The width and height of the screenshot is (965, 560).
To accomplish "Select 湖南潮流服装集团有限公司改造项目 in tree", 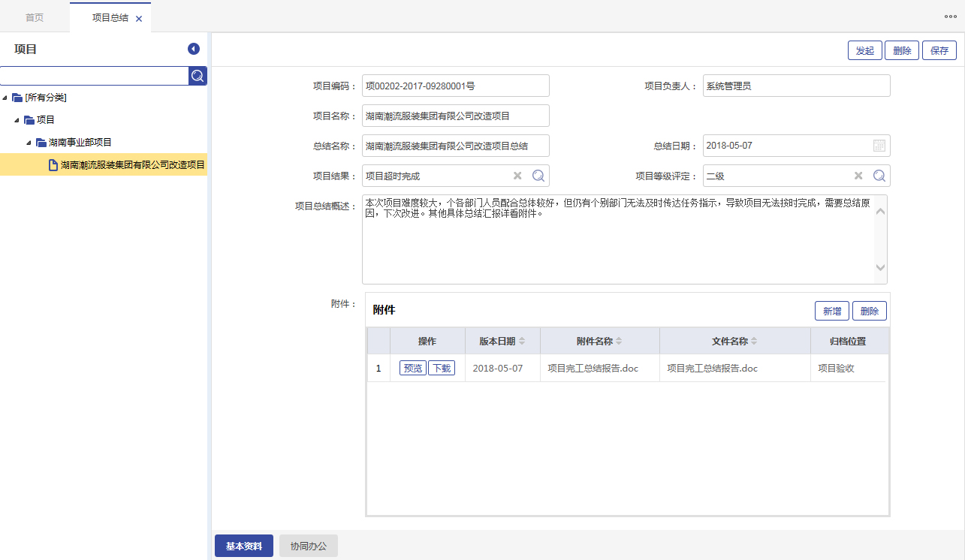I will coord(132,165).
